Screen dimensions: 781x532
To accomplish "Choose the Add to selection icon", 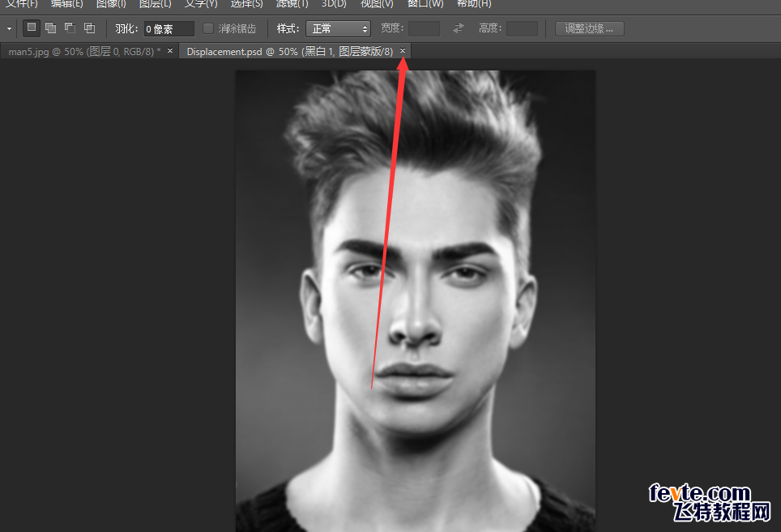I will (x=51, y=28).
